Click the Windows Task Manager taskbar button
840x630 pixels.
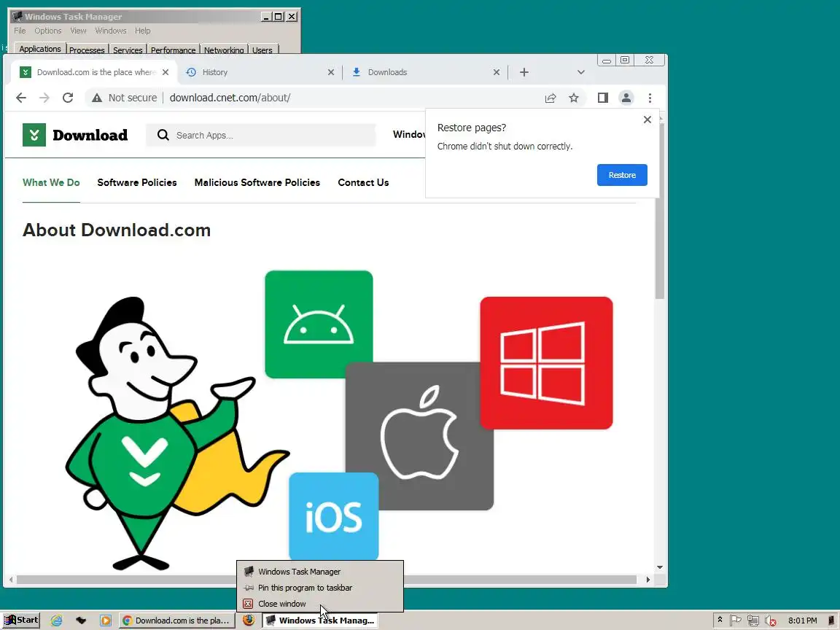point(320,621)
